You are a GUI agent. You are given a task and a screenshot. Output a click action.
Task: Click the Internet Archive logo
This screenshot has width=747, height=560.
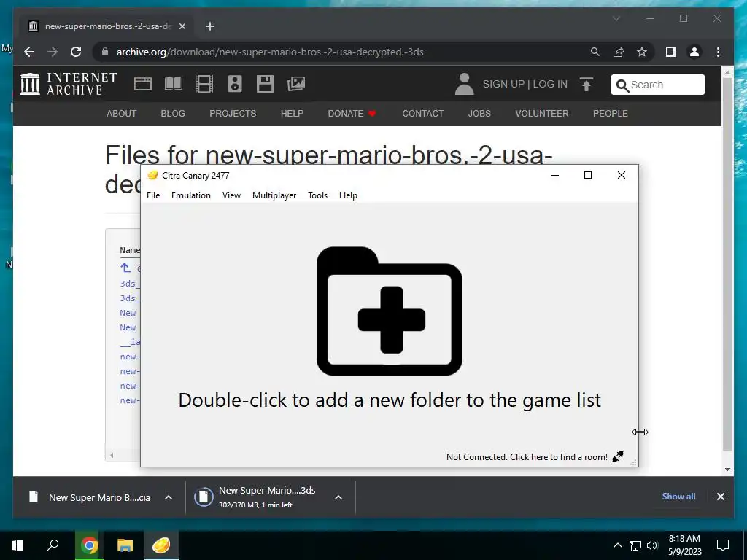coord(69,84)
